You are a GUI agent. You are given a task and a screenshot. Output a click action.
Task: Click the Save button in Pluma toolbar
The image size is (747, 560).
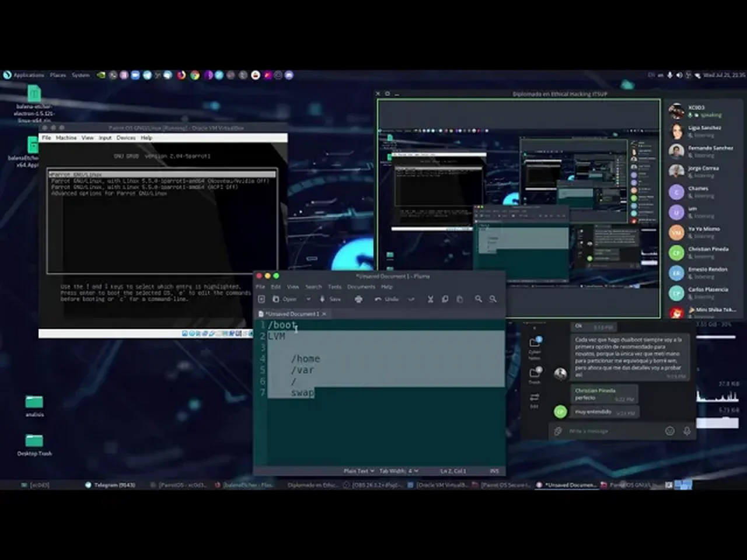pyautogui.click(x=330, y=299)
